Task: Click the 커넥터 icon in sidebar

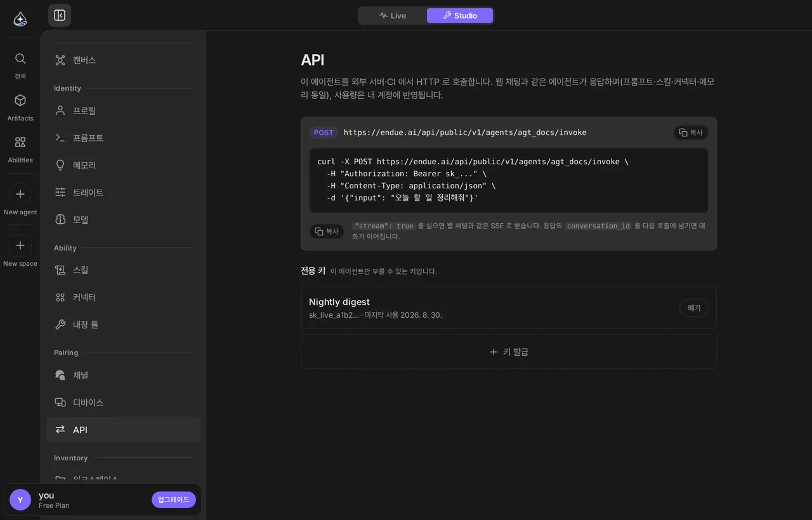Action: pyautogui.click(x=60, y=297)
